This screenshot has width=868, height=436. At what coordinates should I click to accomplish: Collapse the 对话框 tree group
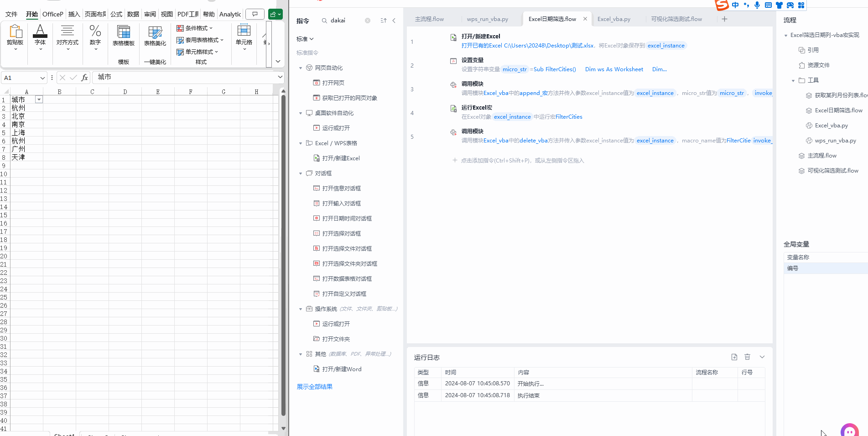click(x=301, y=173)
